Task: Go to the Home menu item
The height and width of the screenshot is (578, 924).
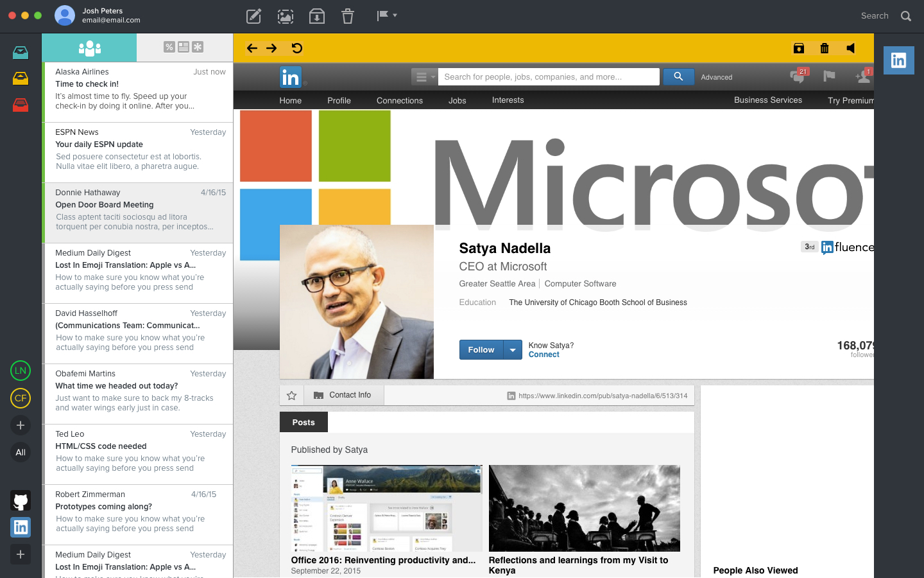Action: click(x=291, y=100)
